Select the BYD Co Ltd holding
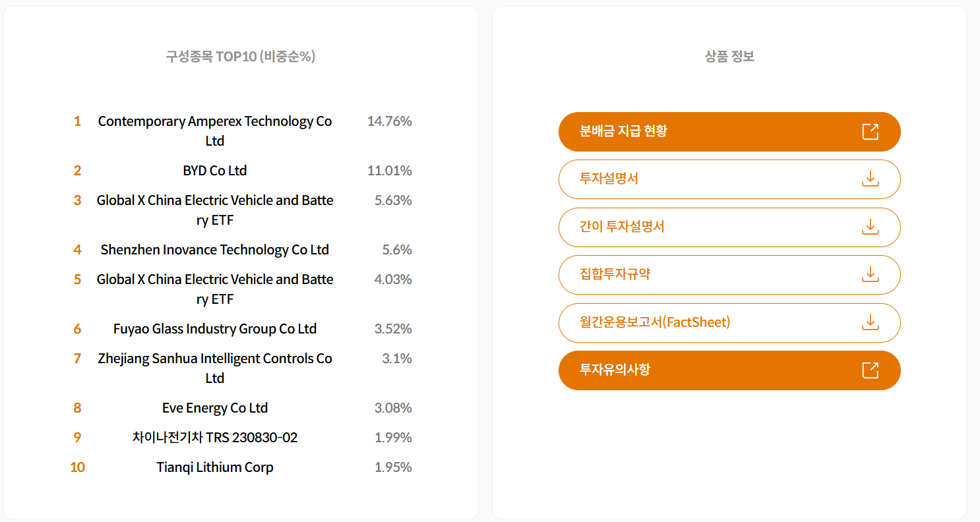Screen dimensions: 980x522 [215, 171]
